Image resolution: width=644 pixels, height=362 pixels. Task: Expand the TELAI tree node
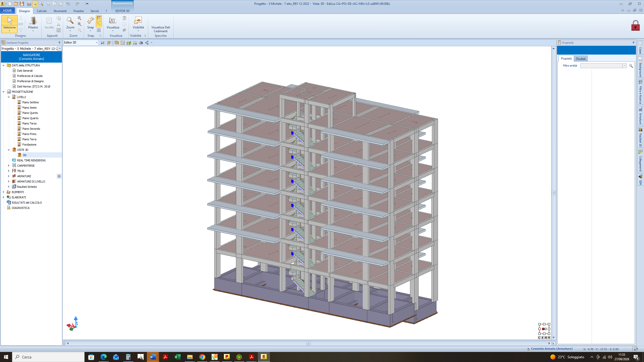9,171
